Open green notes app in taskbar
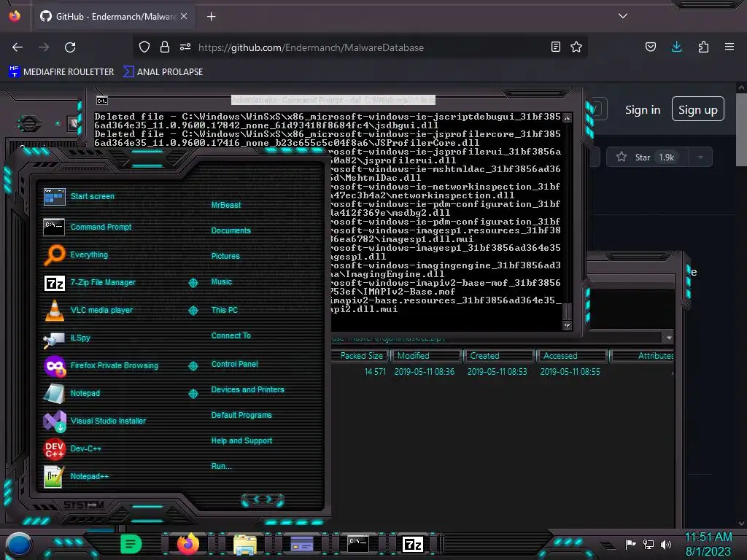Screen dimensions: 747x560 pyautogui.click(x=131, y=544)
